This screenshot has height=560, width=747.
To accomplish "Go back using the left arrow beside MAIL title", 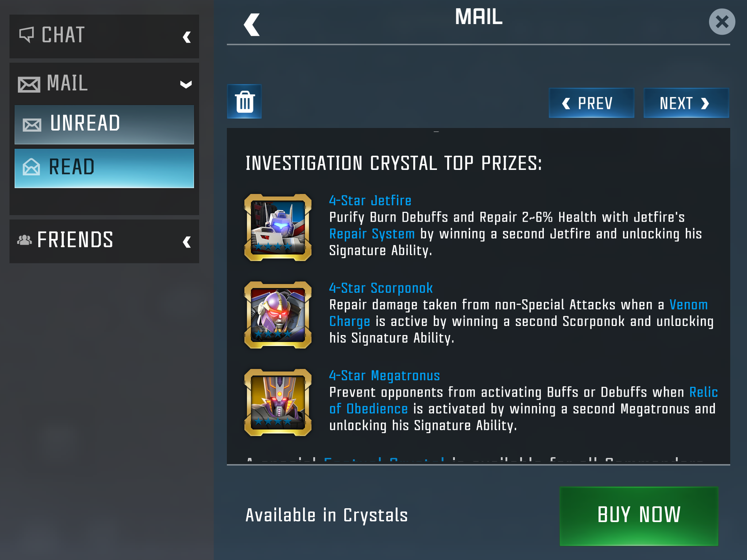I will [x=252, y=25].
